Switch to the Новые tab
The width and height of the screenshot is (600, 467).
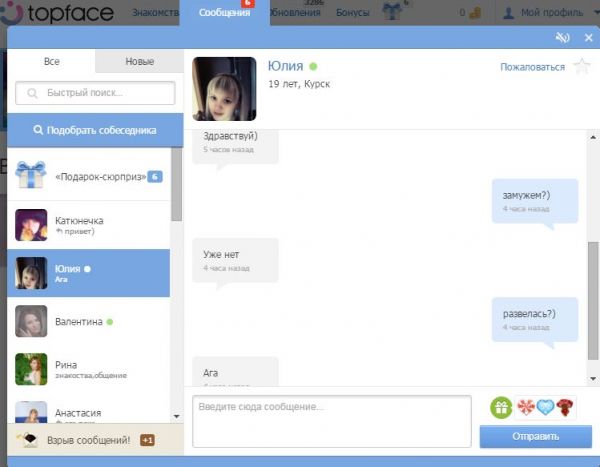pyautogui.click(x=139, y=62)
